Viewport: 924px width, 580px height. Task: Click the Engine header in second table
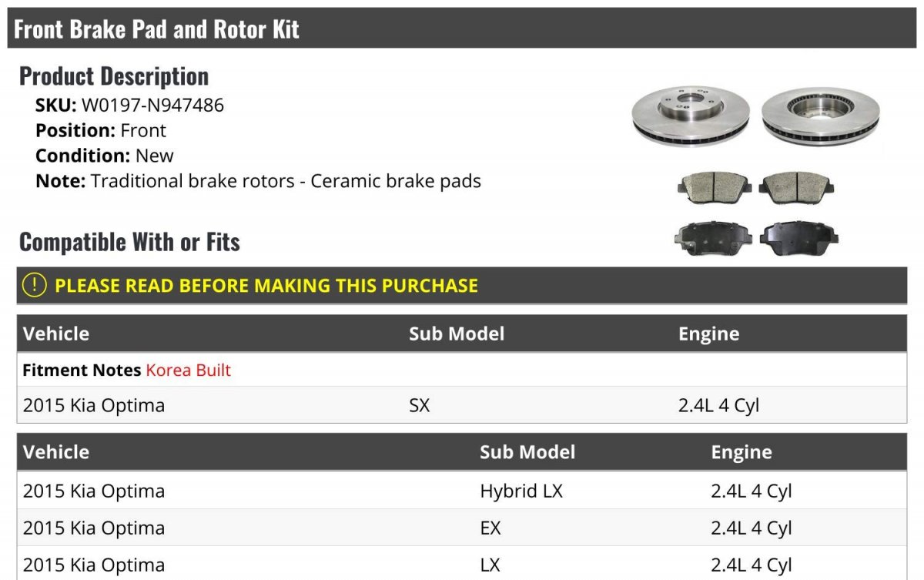click(742, 451)
